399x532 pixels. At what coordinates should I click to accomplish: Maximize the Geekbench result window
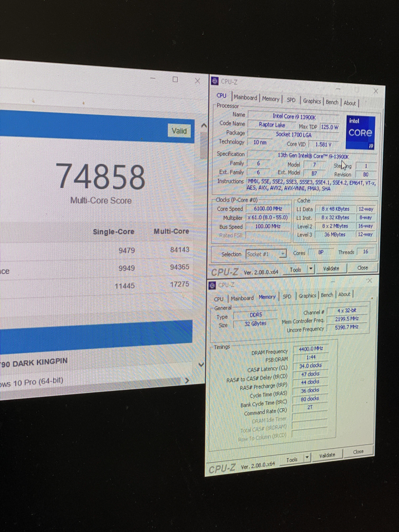coord(175,79)
